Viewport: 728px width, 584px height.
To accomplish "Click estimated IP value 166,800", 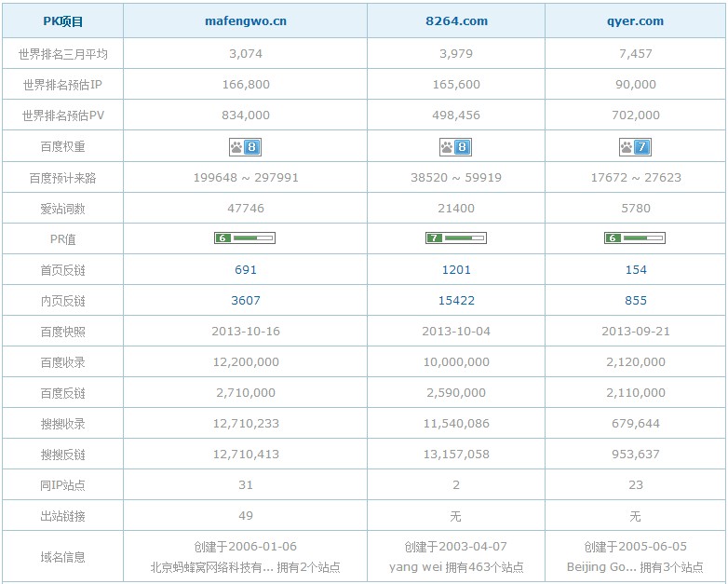I will coord(246,84).
